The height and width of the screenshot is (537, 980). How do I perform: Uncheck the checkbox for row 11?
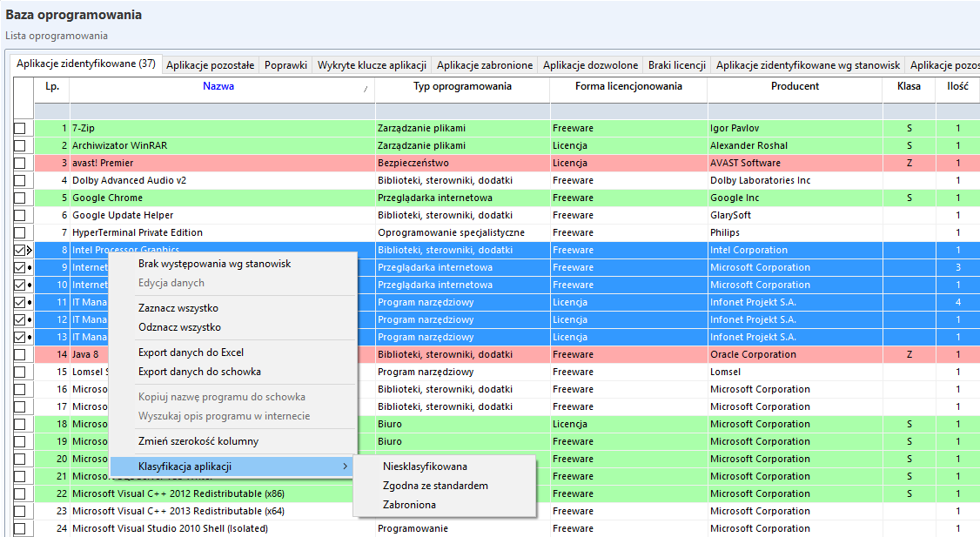pos(20,303)
